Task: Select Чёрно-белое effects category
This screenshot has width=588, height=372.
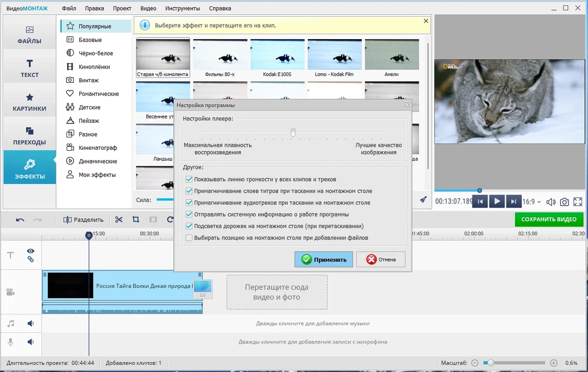Action: (96, 53)
